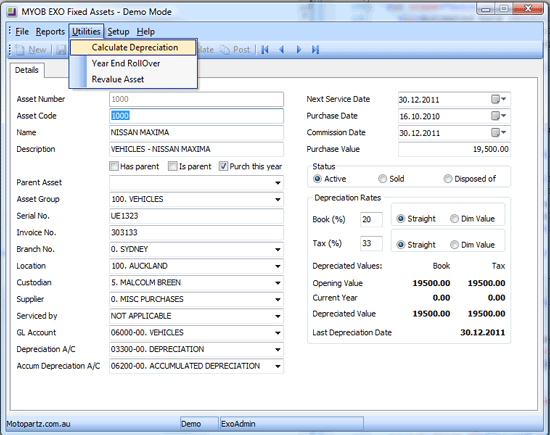Screen dimensions: 550x435
Task: Choose Dim Value for Book depreciation
Action: (454, 219)
